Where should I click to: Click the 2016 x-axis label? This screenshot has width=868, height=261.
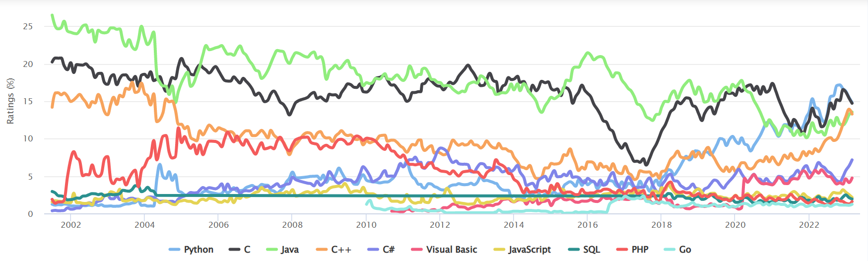(588, 225)
